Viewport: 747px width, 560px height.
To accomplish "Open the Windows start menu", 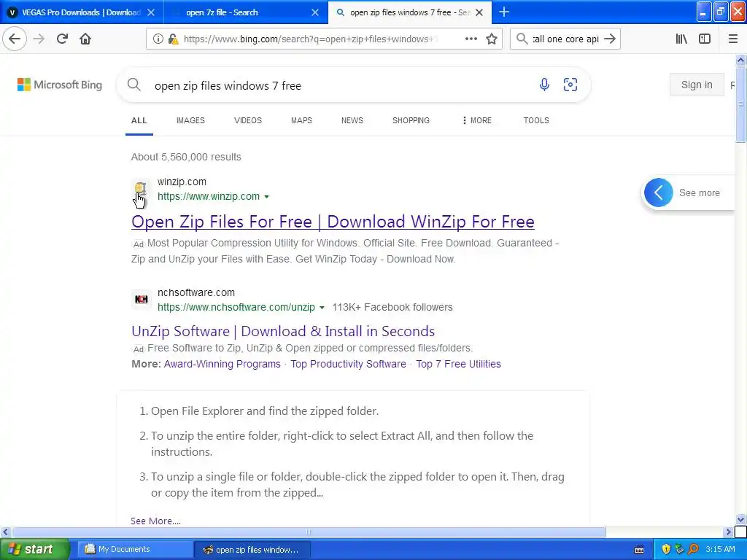I will (x=34, y=550).
